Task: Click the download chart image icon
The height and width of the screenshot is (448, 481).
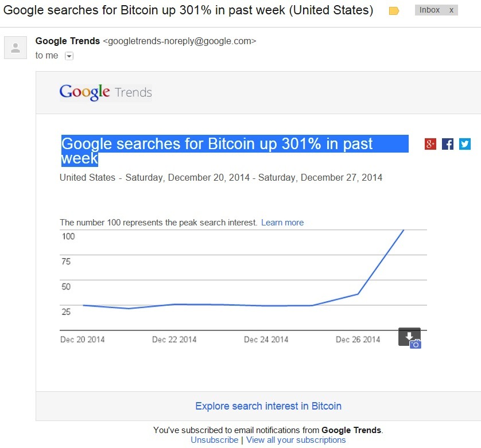Action: (409, 337)
